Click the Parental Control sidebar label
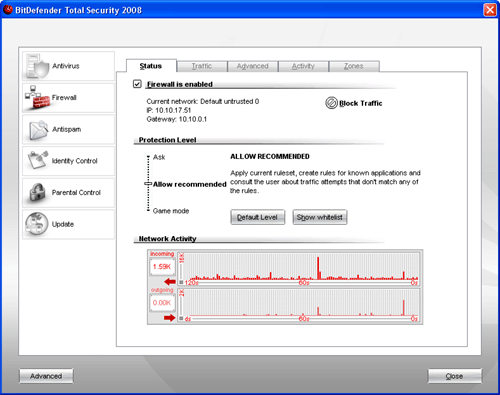Screen dimensions: 500x395 76,193
